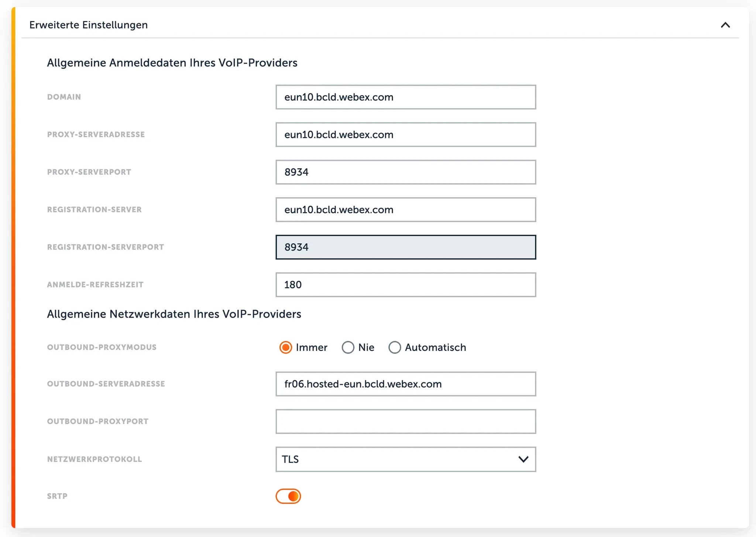This screenshot has width=756, height=537.
Task: Click the Registration-Serverport field
Action: pos(405,247)
